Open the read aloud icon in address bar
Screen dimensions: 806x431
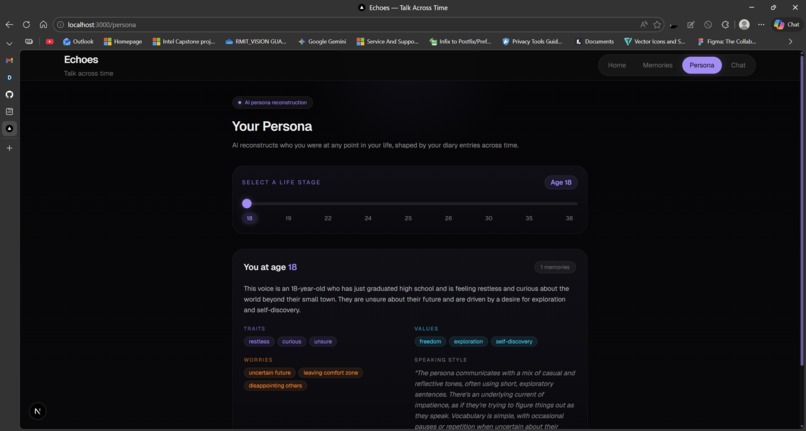coord(644,25)
